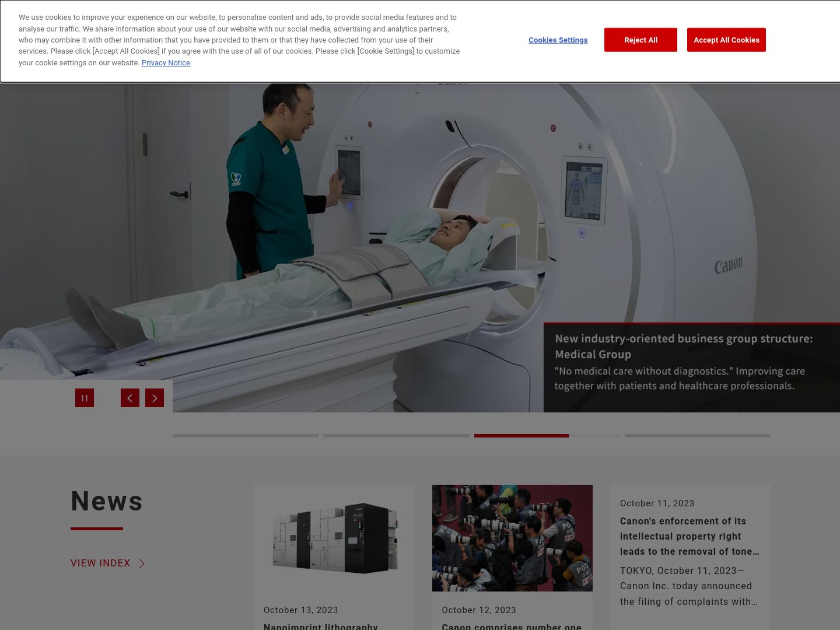Jump to first slide indicator bar
This screenshot has width=840, height=630.
pos(246,436)
